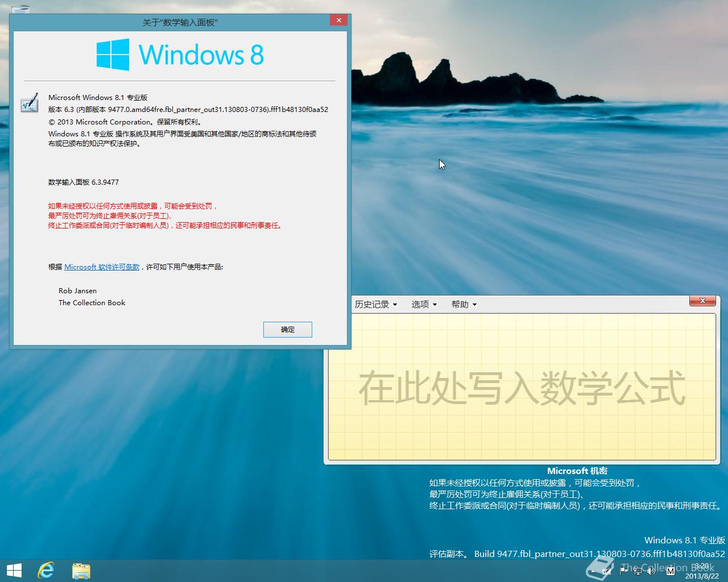Click 'Microsoft Windows 8.1 专业版' text in dialog
The width and height of the screenshot is (728, 582).
pos(98,98)
